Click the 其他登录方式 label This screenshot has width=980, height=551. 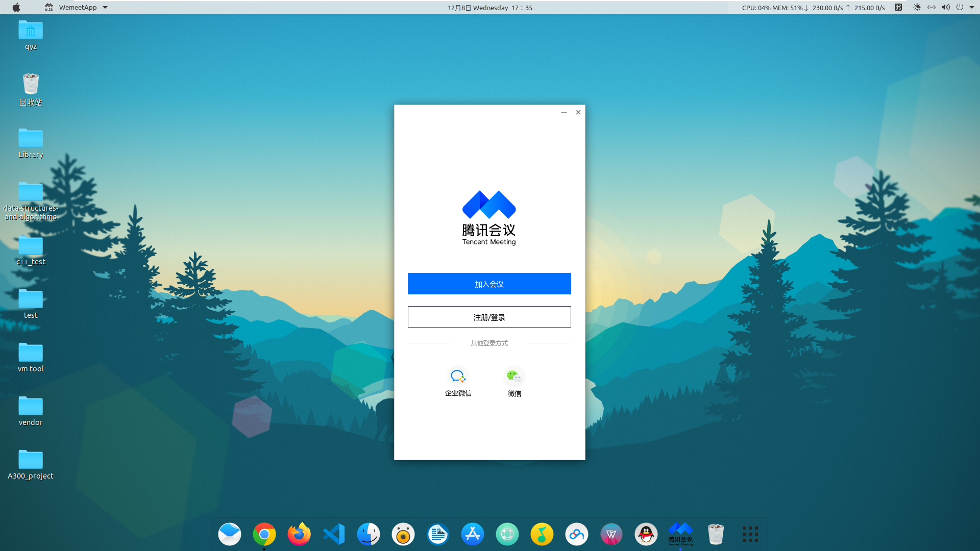click(x=489, y=343)
